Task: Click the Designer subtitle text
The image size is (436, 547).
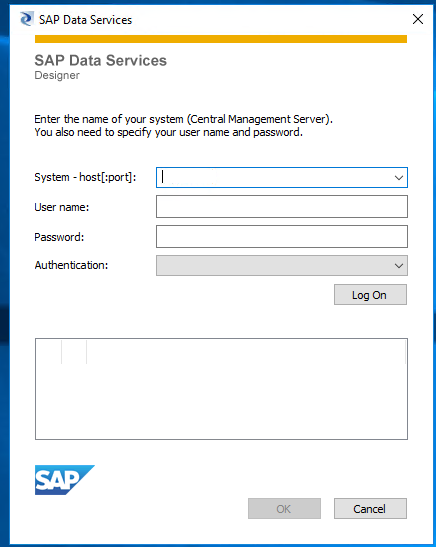Action: click(57, 75)
